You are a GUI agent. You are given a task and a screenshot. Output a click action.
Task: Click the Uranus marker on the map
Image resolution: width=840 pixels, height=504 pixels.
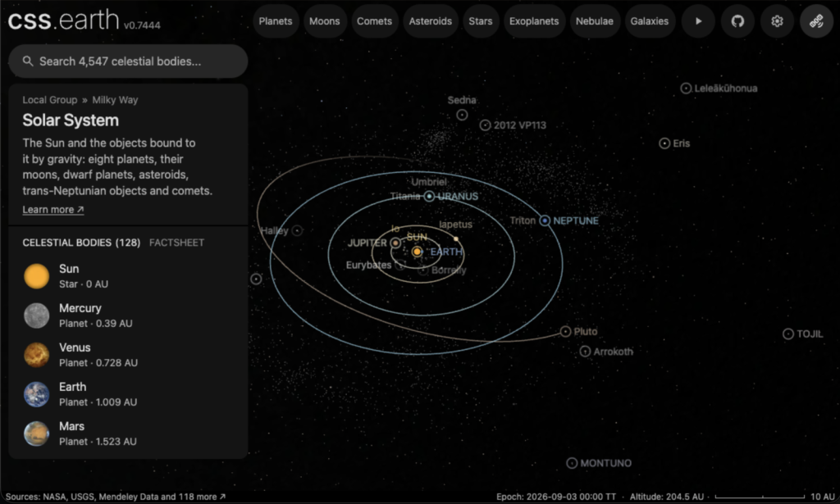tap(429, 197)
